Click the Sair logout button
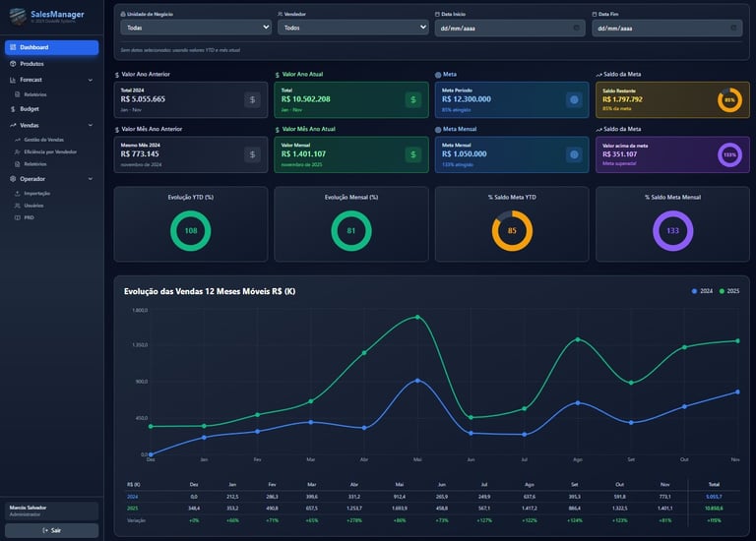 pos(51,530)
